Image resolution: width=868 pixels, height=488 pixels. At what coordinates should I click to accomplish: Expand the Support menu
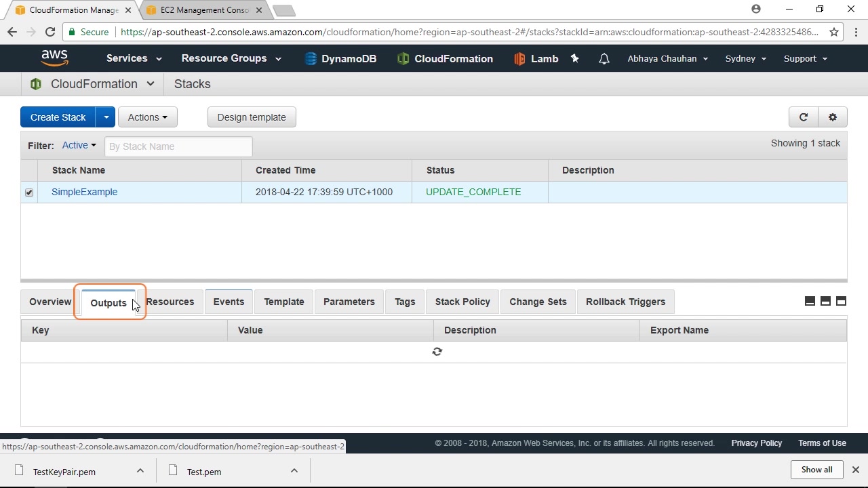tap(806, 58)
